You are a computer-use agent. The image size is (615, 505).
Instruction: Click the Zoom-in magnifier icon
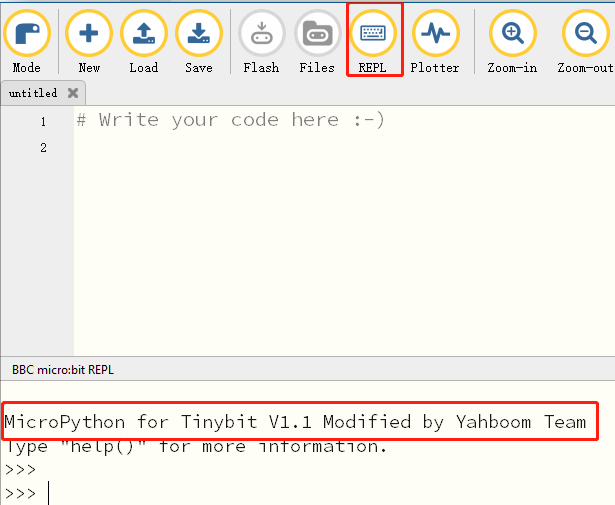(x=513, y=33)
